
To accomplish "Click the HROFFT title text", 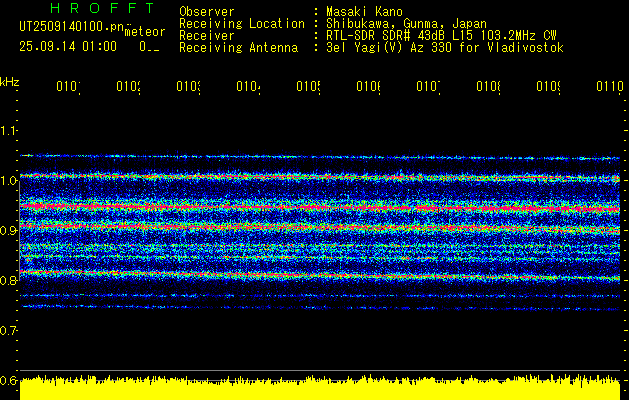I will click(103, 8).
